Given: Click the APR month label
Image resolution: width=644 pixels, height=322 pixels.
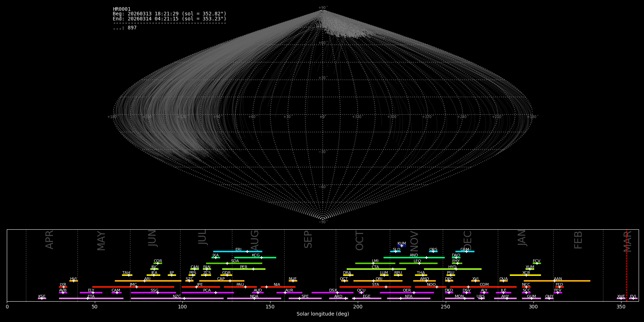Looking at the screenshot, I should click(49, 240).
